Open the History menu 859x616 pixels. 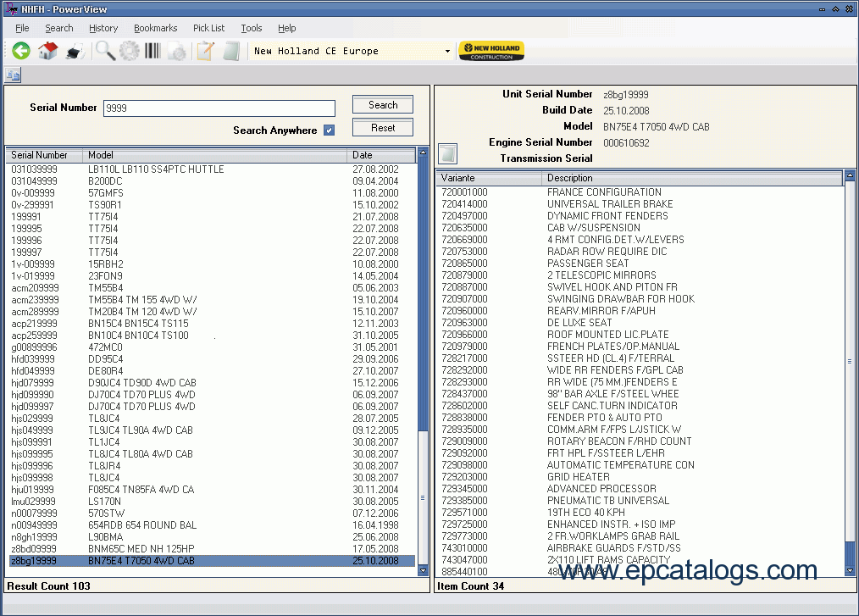tap(103, 28)
